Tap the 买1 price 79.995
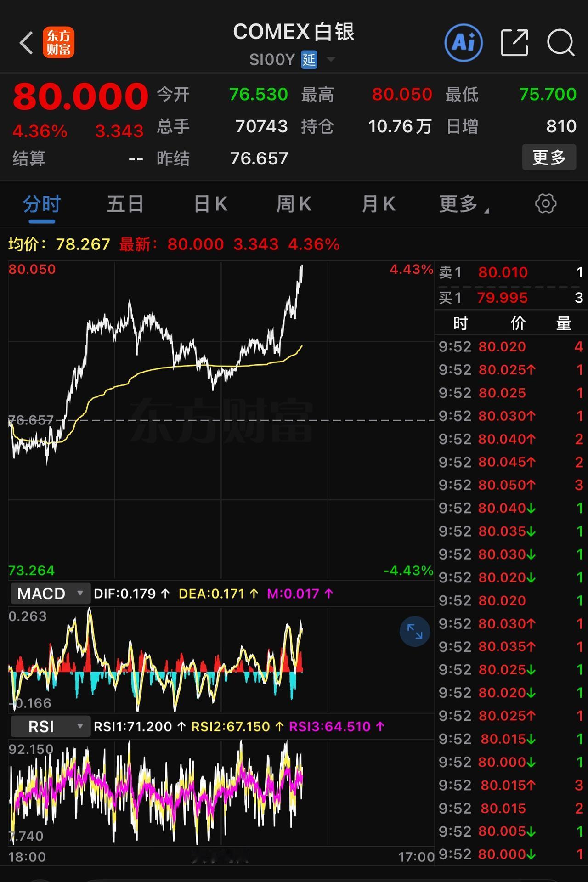 (x=502, y=298)
